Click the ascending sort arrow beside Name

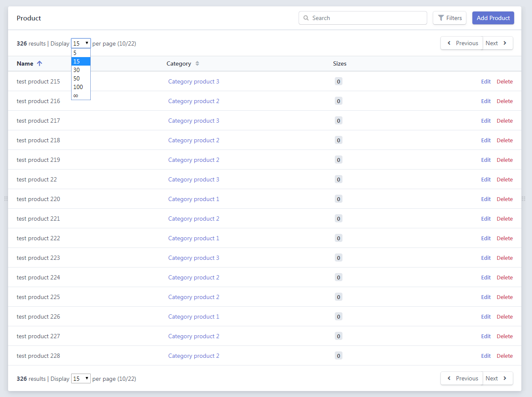(39, 63)
